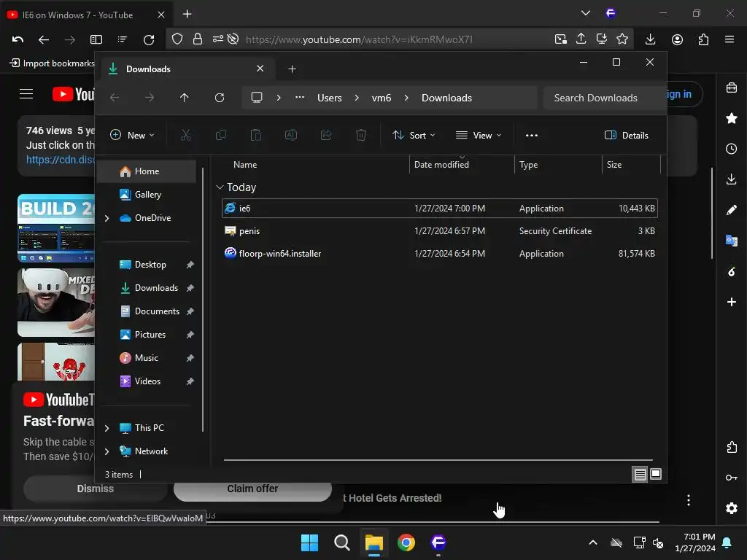Open the See more ellipsis menu in Explorer
The width and height of the screenshot is (747, 560).
[532, 135]
